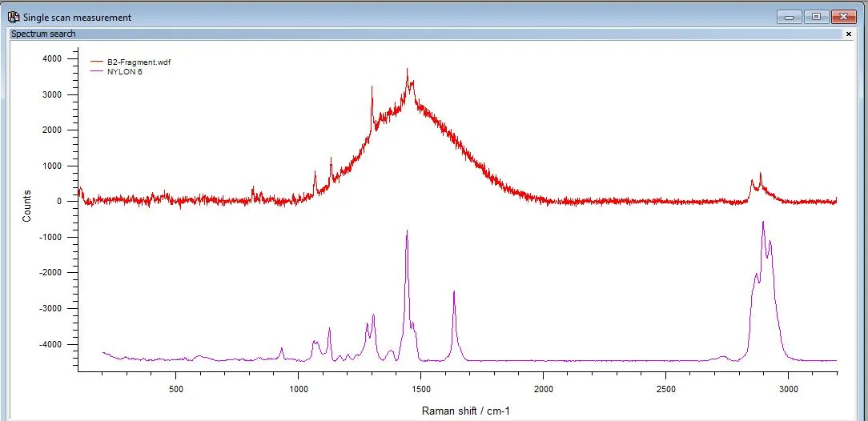The image size is (868, 421).
Task: Click the purple NYLON 6 peak near 1640
Action: click(454, 292)
